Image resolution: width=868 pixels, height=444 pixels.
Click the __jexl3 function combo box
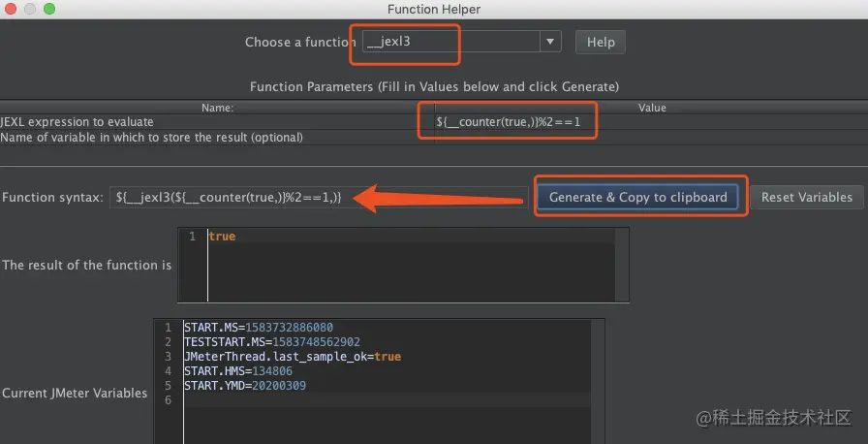(462, 42)
